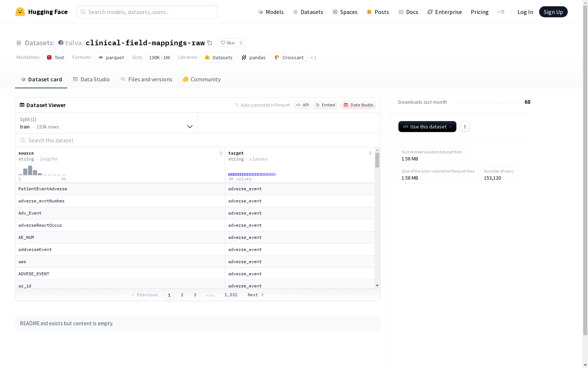Click the Croissant library tag
This screenshot has height=368, width=588.
pos(289,57)
